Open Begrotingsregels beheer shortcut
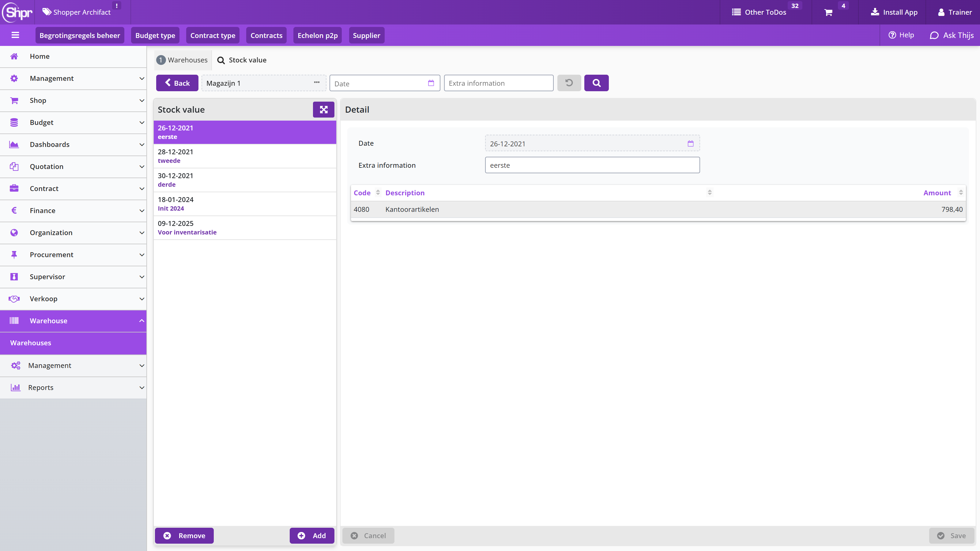 pyautogui.click(x=80, y=36)
